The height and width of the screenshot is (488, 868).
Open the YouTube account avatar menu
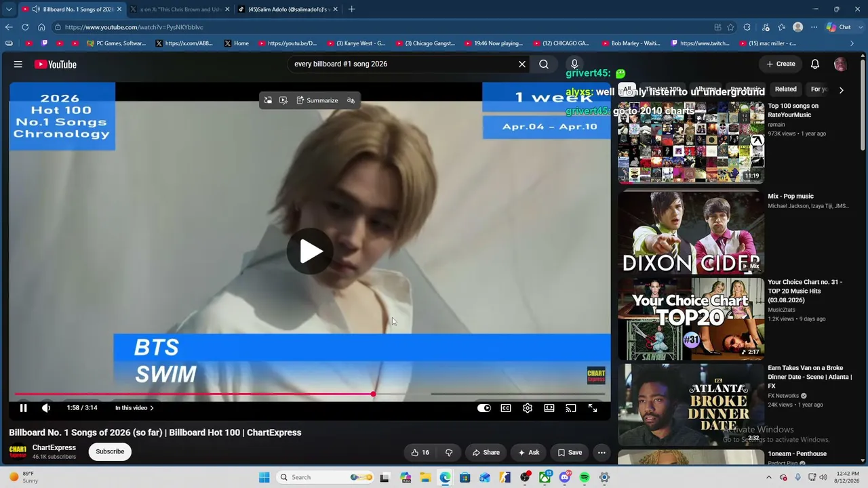[840, 64]
